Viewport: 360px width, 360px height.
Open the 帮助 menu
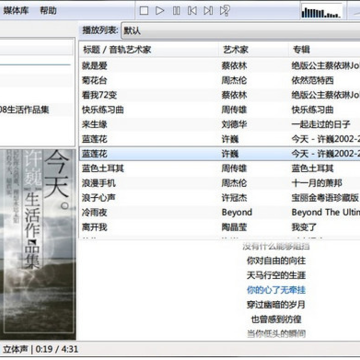pos(48,11)
